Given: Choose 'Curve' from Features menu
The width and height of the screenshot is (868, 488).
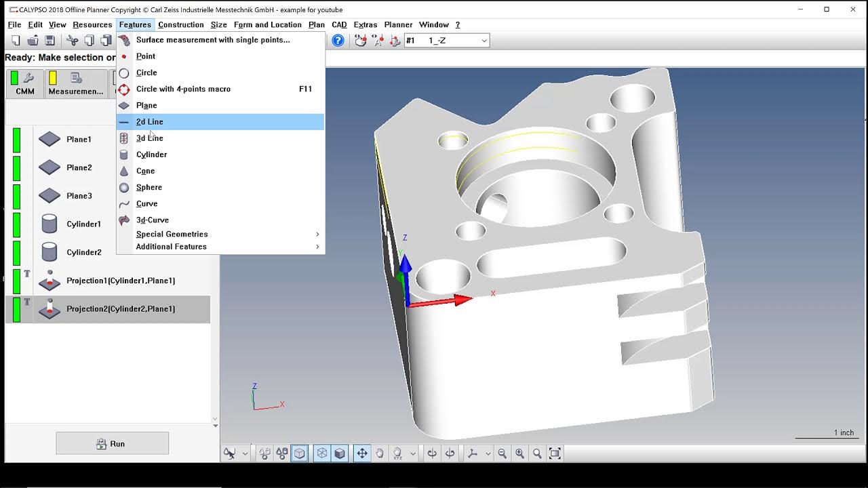Looking at the screenshot, I should (220, 203).
